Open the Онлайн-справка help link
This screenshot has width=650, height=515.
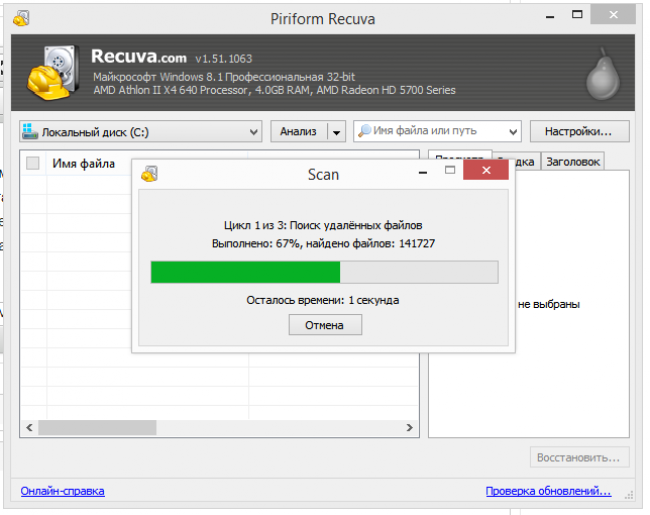point(63,491)
